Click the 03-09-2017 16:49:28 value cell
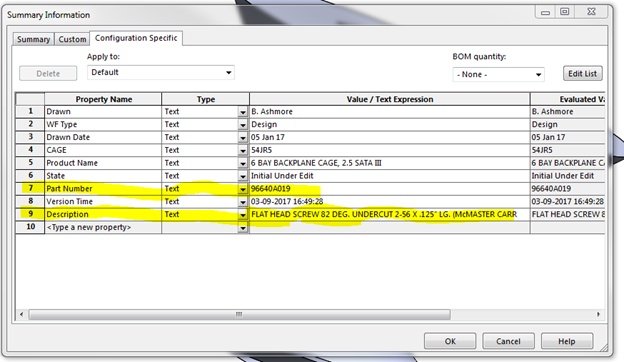This screenshot has height=362, width=624. pos(390,201)
